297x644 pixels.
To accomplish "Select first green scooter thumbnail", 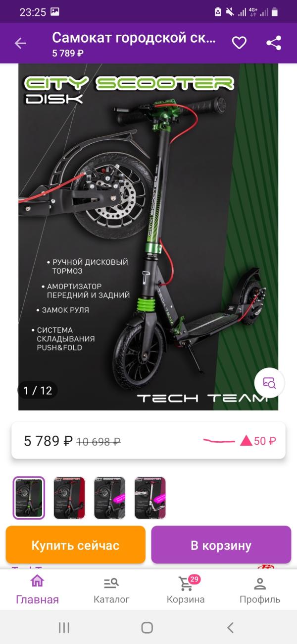I will point(29,498).
